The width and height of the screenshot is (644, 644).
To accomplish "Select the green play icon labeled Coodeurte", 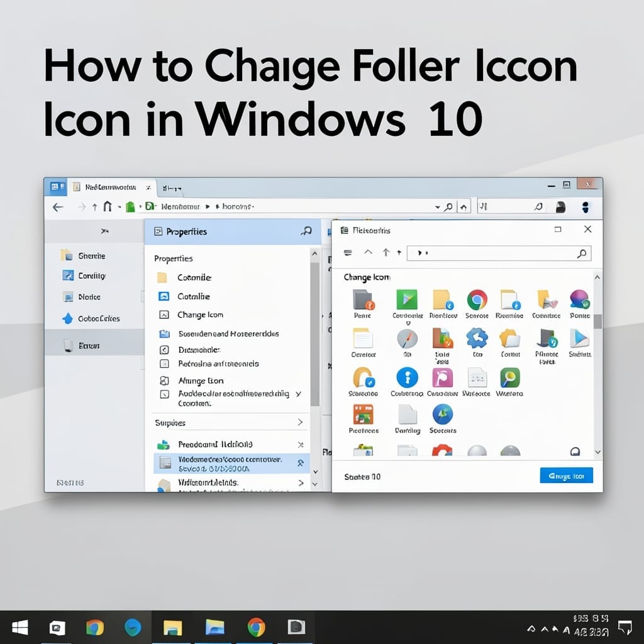I will point(407,299).
